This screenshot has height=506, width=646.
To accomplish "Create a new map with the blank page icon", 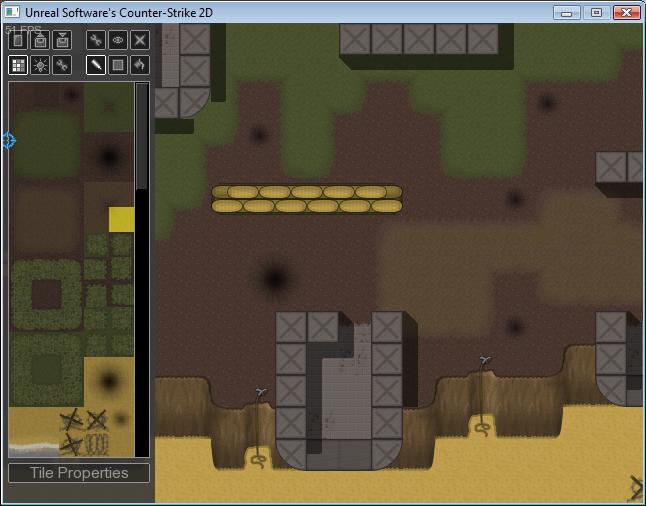I will coord(18,40).
